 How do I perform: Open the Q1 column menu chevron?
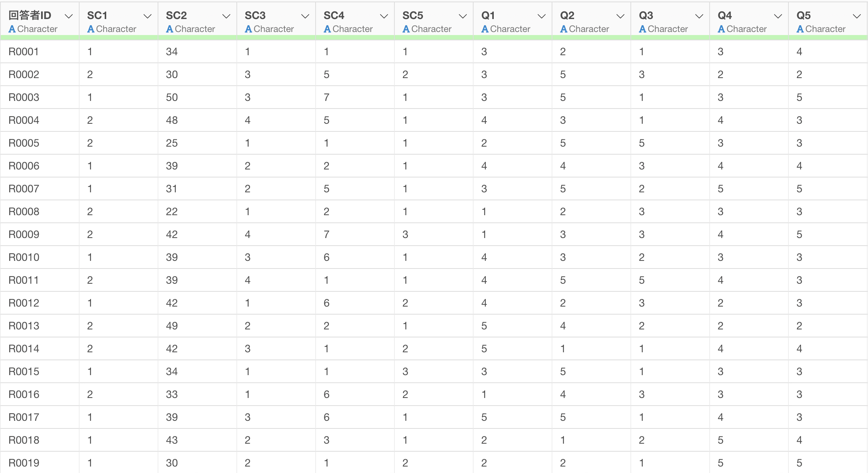click(541, 16)
